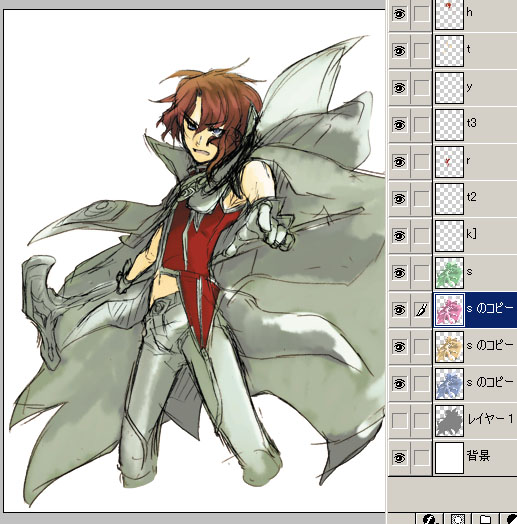This screenshot has width=517, height=524.
Task: Select the blue s のコピー thumbnail
Action: point(449,384)
